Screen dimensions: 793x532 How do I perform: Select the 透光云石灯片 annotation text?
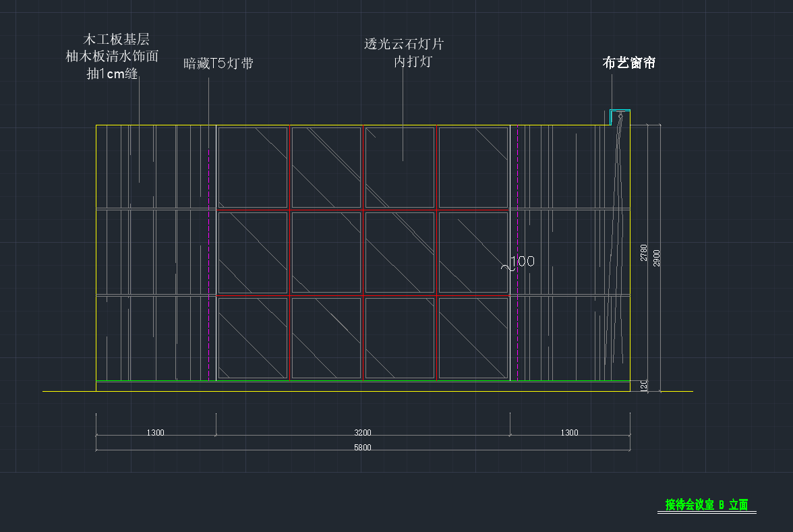(404, 45)
